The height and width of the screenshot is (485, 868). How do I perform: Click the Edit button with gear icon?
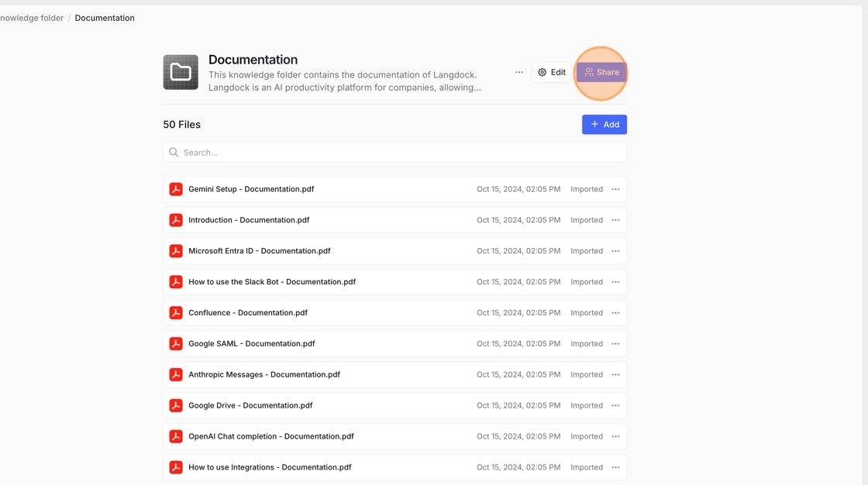(551, 72)
